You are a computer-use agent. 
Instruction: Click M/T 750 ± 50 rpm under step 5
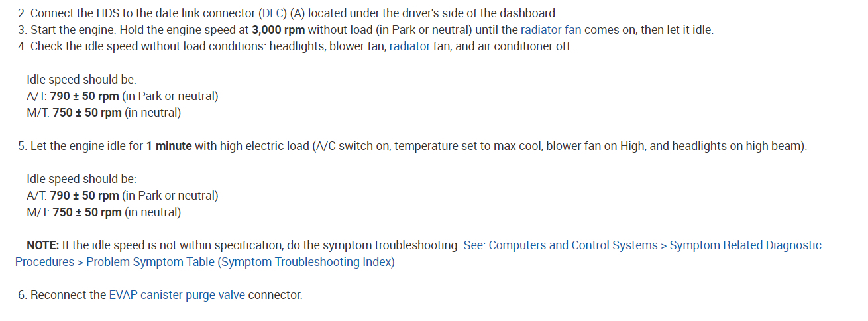[x=87, y=212]
